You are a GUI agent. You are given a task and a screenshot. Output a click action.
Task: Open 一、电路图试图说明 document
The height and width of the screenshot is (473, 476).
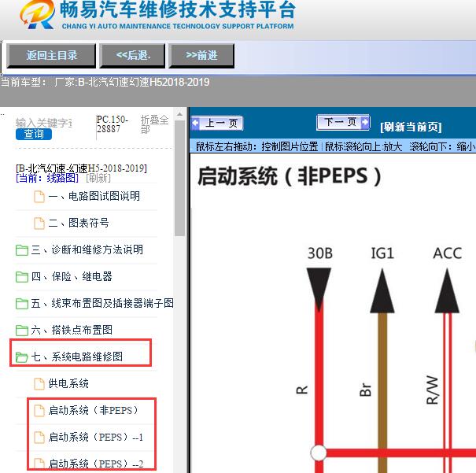[x=94, y=196]
